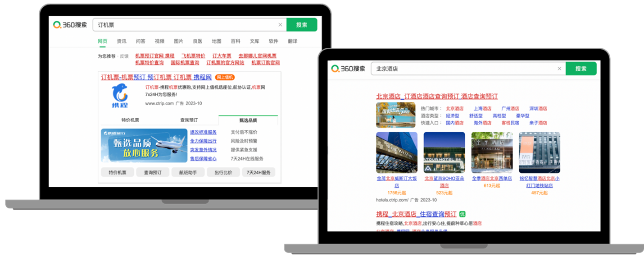Open the 订机票-机票预订 携程网 result title
The height and width of the screenshot is (258, 644).
(156, 77)
